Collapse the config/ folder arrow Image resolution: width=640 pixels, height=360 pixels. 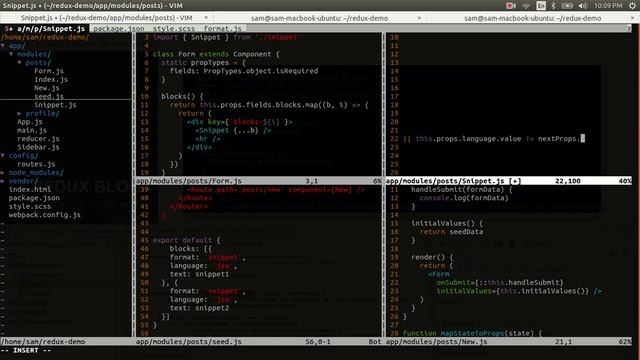tap(3, 156)
